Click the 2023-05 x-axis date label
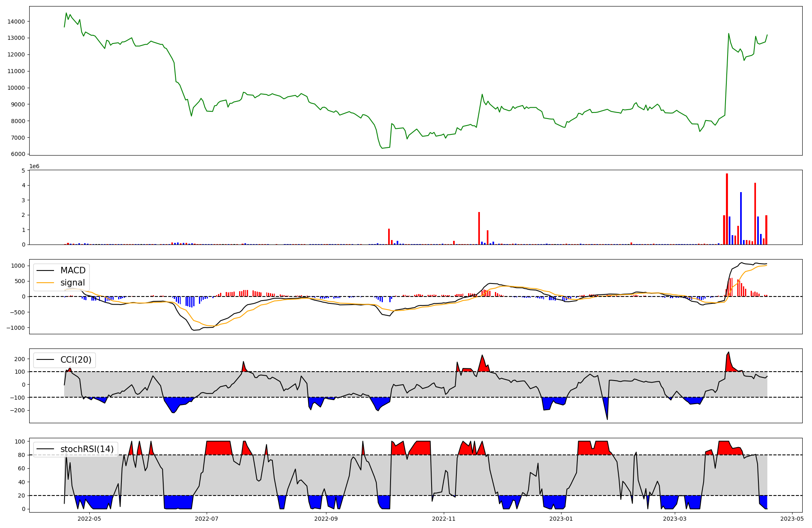 point(792,519)
